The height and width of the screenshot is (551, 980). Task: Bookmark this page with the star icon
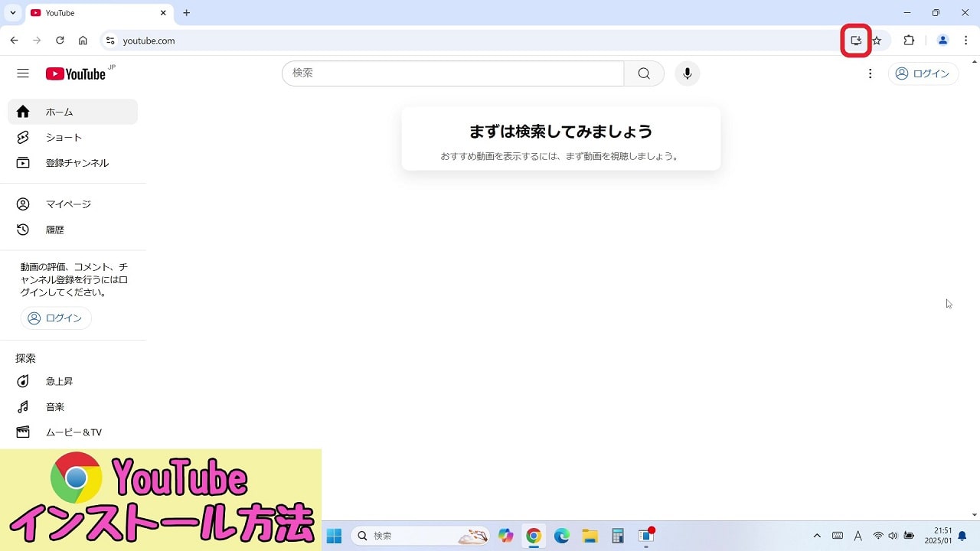877,41
